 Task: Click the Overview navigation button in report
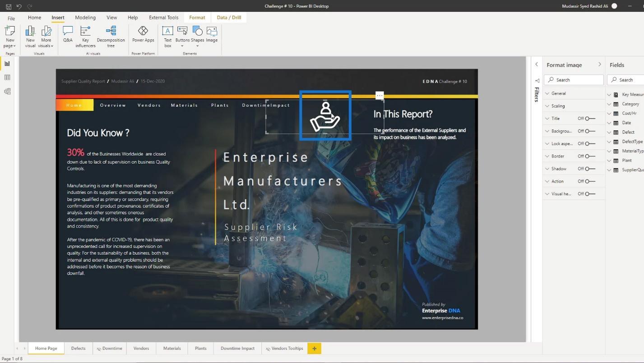(113, 105)
